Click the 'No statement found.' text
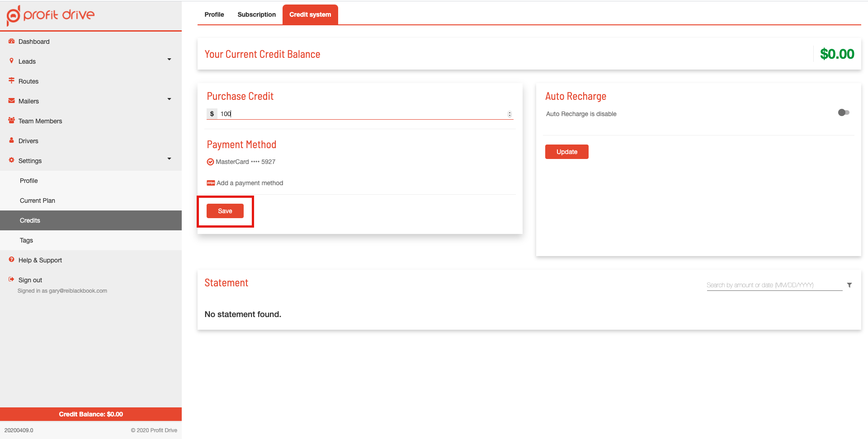Viewport: 868px width, 439px height. pos(243,314)
